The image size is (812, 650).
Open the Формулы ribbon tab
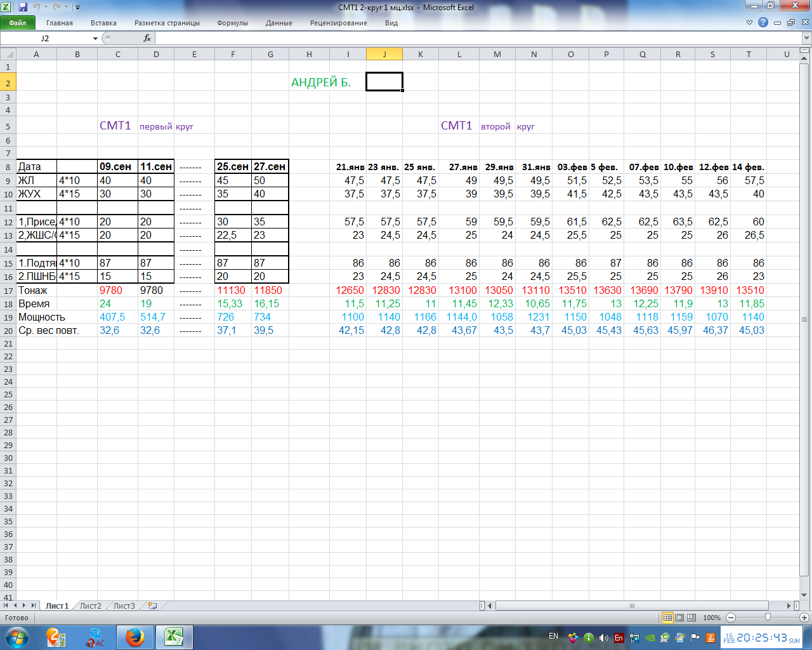pyautogui.click(x=232, y=23)
